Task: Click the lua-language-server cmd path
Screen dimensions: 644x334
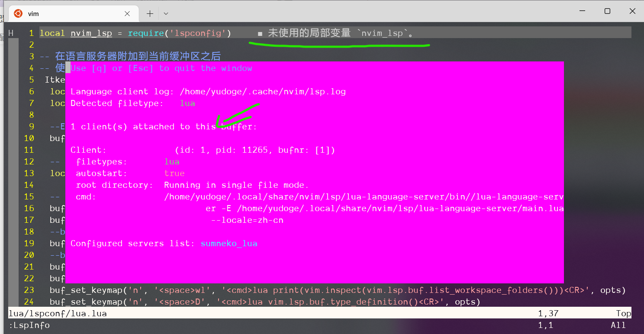Action: [x=364, y=197]
